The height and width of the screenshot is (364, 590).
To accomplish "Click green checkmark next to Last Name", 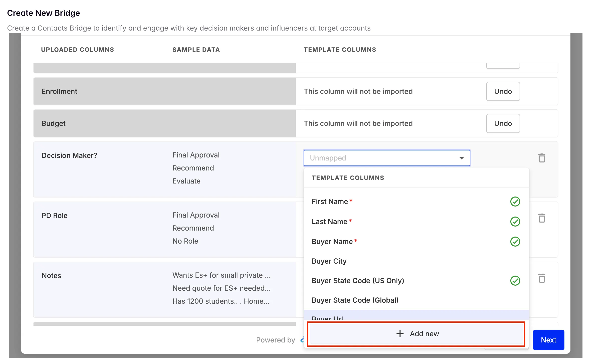I will pos(515,222).
